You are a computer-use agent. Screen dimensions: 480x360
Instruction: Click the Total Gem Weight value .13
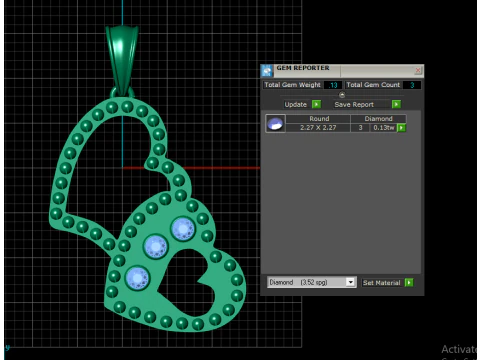point(333,85)
